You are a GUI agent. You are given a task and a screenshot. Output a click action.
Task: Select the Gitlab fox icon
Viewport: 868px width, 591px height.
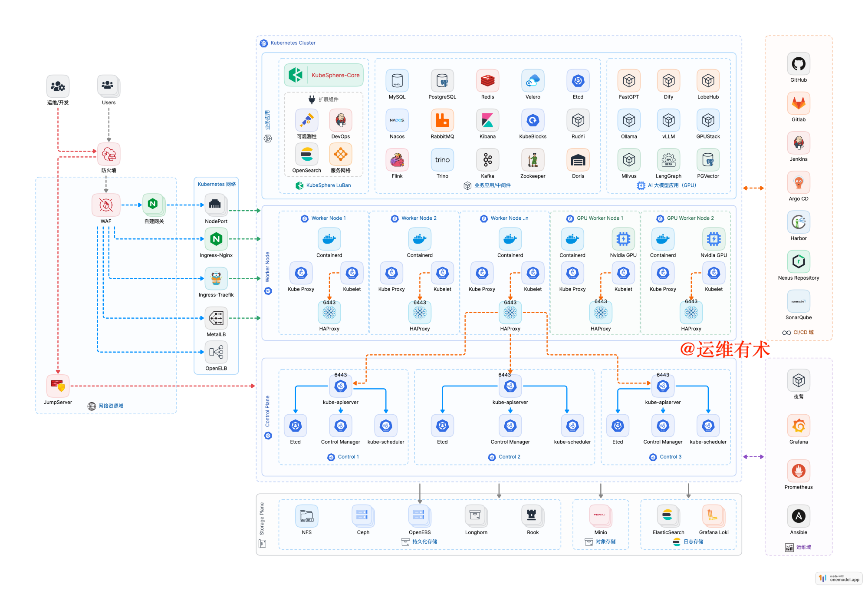(798, 103)
